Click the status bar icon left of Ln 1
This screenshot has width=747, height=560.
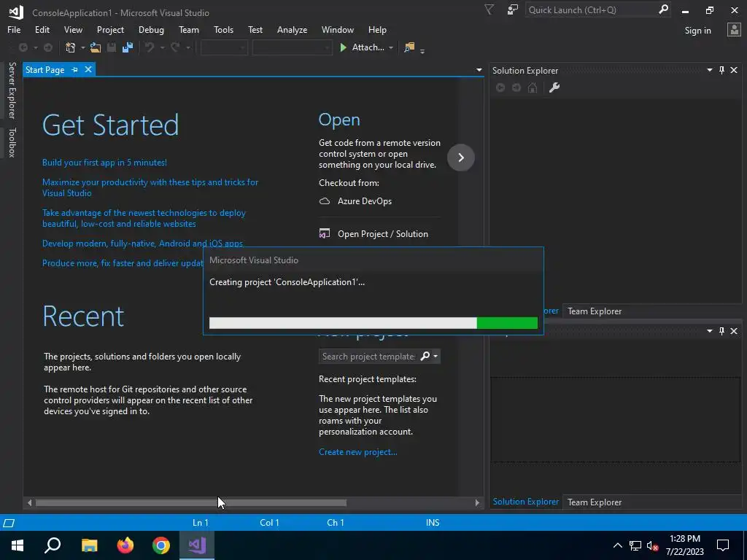[x=9, y=523]
